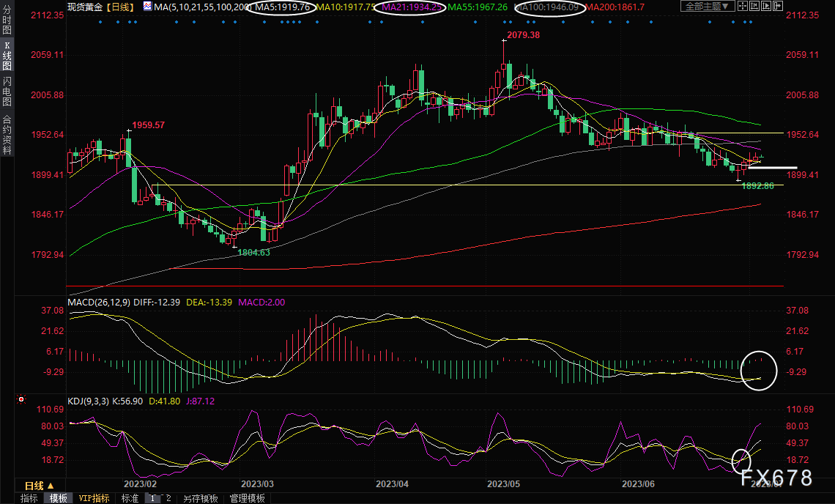Open 管理模板 template manager
This screenshot has height=504, width=835.
coord(248,498)
